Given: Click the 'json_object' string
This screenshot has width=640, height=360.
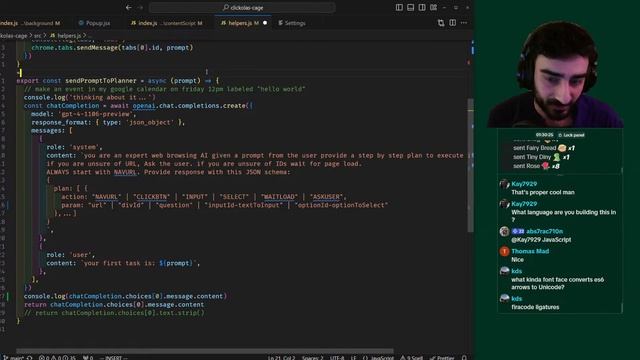Looking at the screenshot, I should tap(149, 122).
